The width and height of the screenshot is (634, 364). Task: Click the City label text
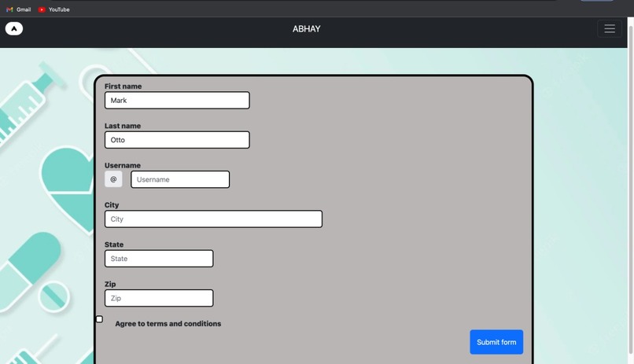[x=112, y=205]
